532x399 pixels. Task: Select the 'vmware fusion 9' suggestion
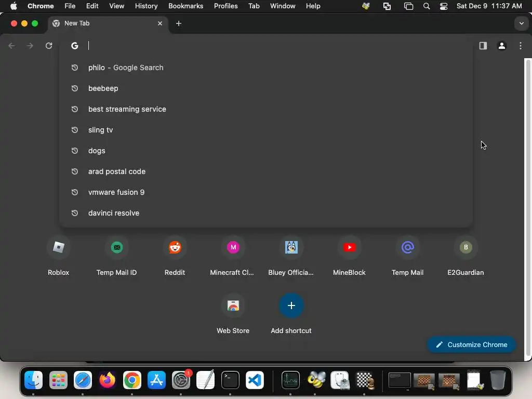(x=266, y=192)
